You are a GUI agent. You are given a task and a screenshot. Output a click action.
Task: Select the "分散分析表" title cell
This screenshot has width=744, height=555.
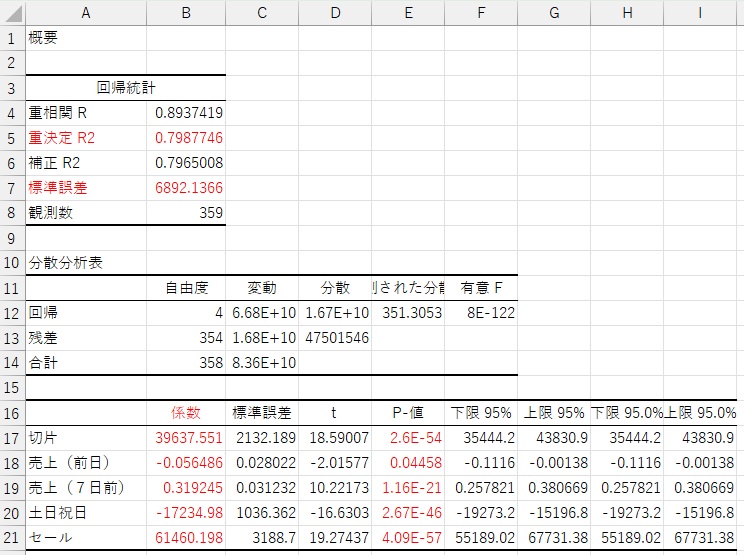coord(85,263)
